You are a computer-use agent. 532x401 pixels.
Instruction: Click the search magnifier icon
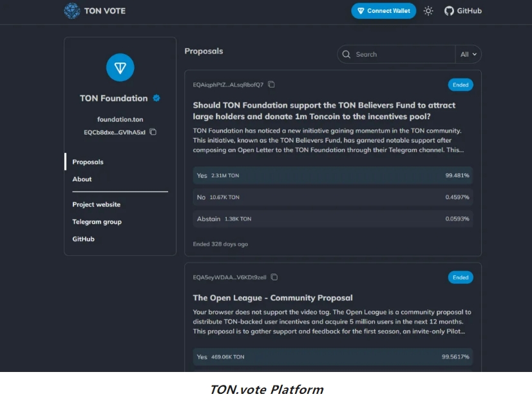(346, 54)
